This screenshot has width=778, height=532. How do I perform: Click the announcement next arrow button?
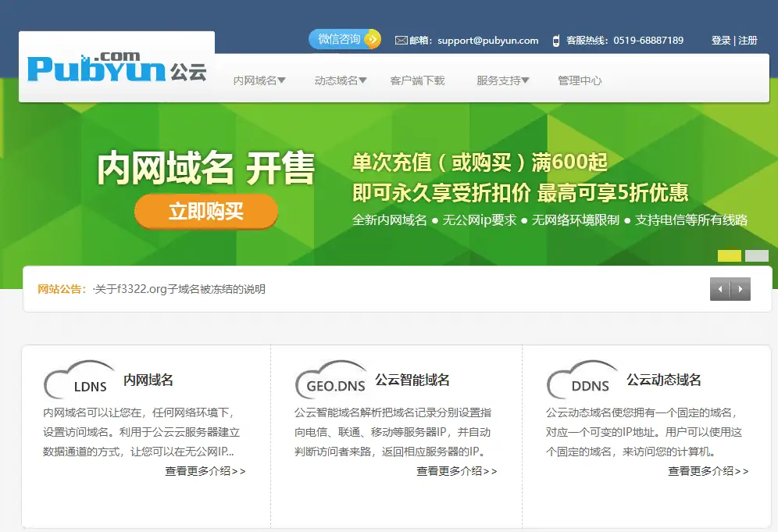pyautogui.click(x=741, y=288)
